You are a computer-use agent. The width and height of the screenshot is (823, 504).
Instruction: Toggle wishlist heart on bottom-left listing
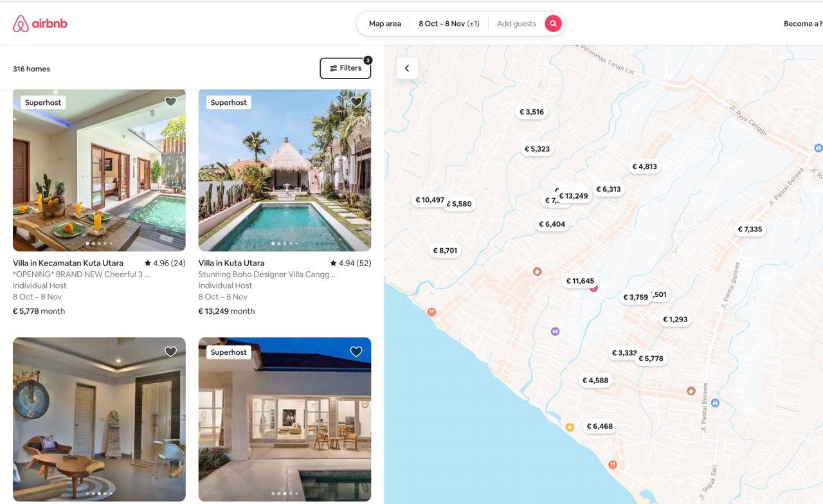(x=170, y=352)
